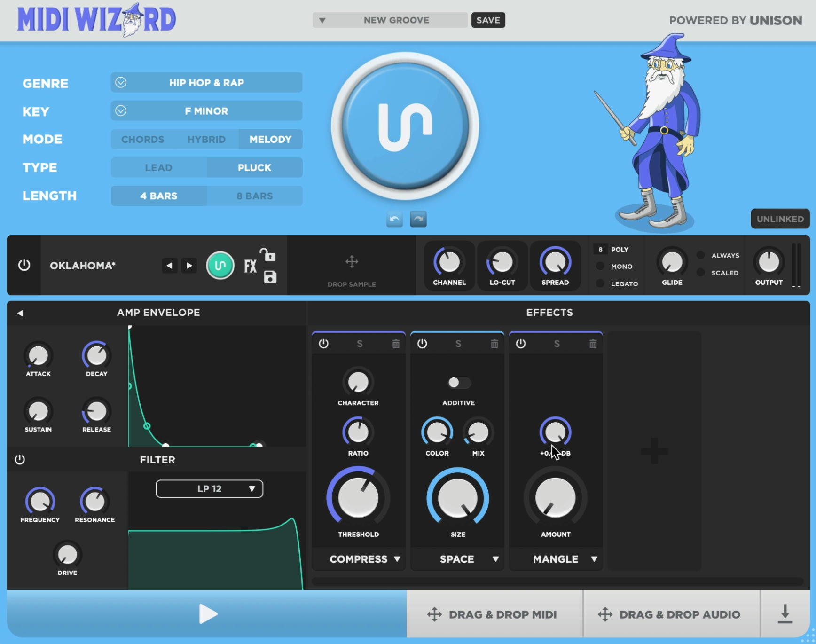
Task: Undo the last generation
Action: [395, 219]
